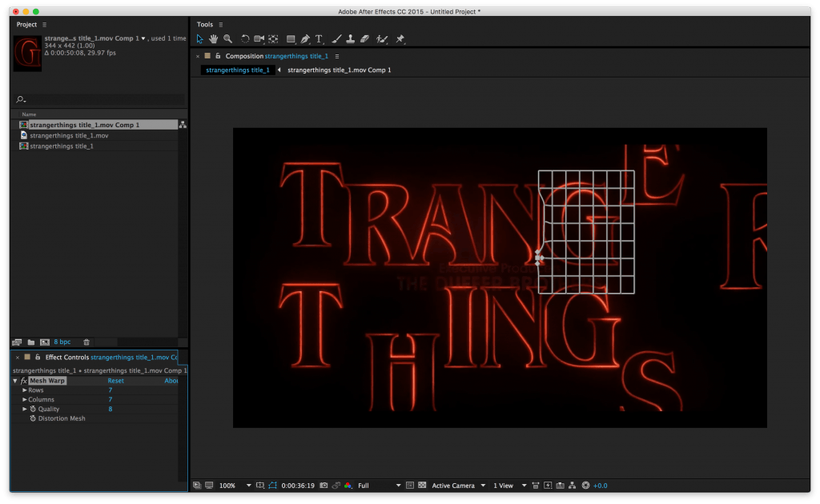The image size is (820, 504).
Task: Open grid and guide options dropdown
Action: [260, 486]
